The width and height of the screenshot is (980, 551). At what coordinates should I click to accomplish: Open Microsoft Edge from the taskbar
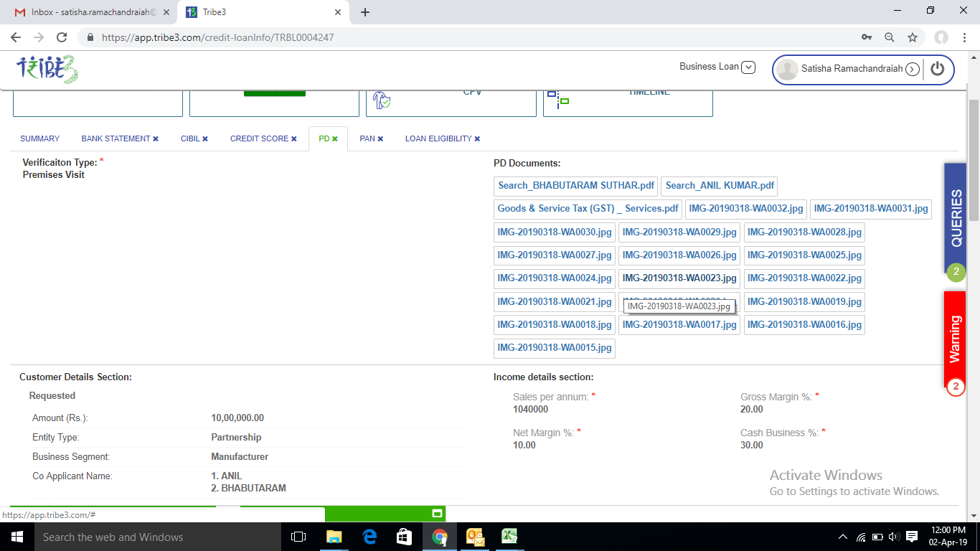click(369, 537)
